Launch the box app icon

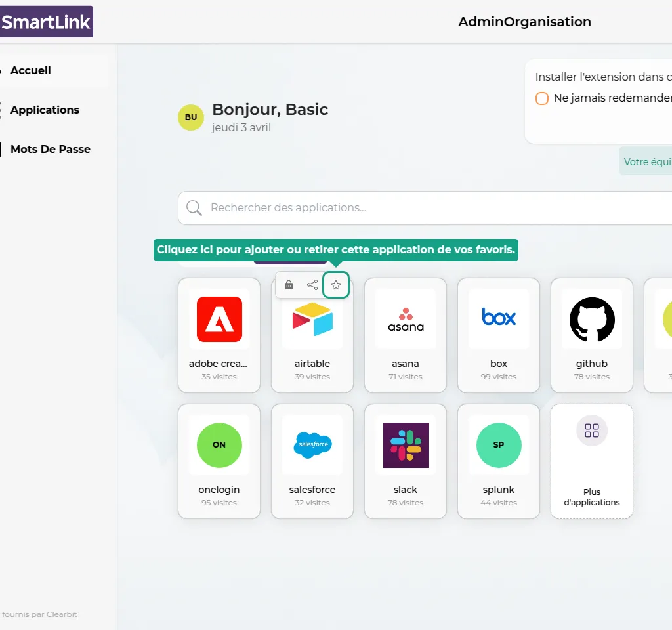pos(499,317)
